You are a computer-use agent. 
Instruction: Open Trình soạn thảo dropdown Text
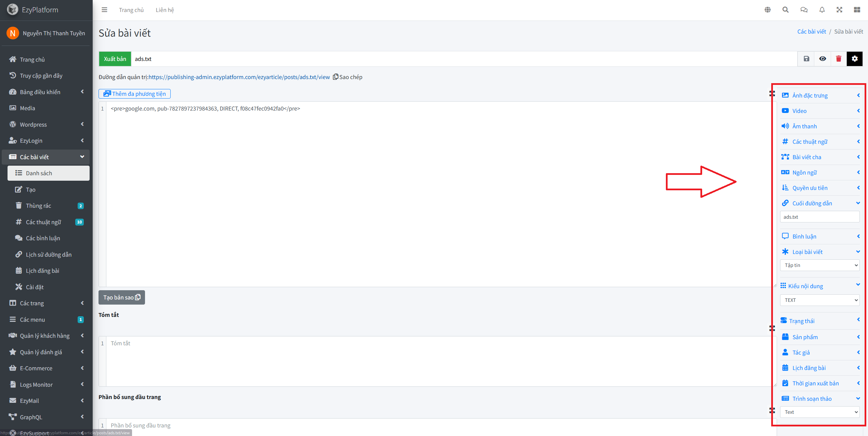tap(820, 412)
